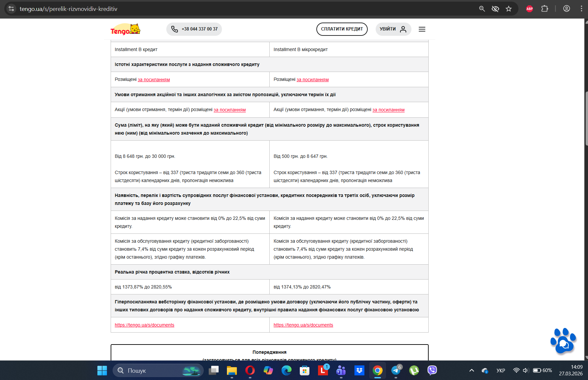This screenshot has height=380, width=588.
Task: Click the 'Наявність, перелік і вартість' header
Action: pyautogui.click(x=270, y=199)
